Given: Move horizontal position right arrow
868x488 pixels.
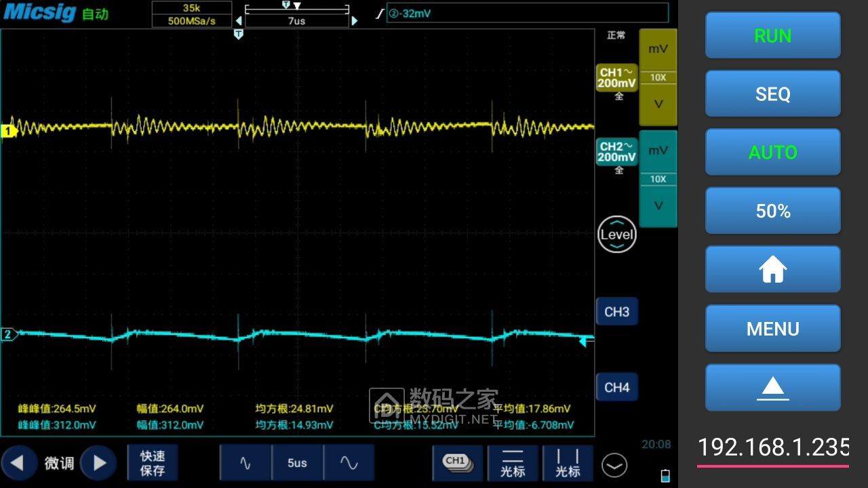Looking at the screenshot, I should [354, 21].
